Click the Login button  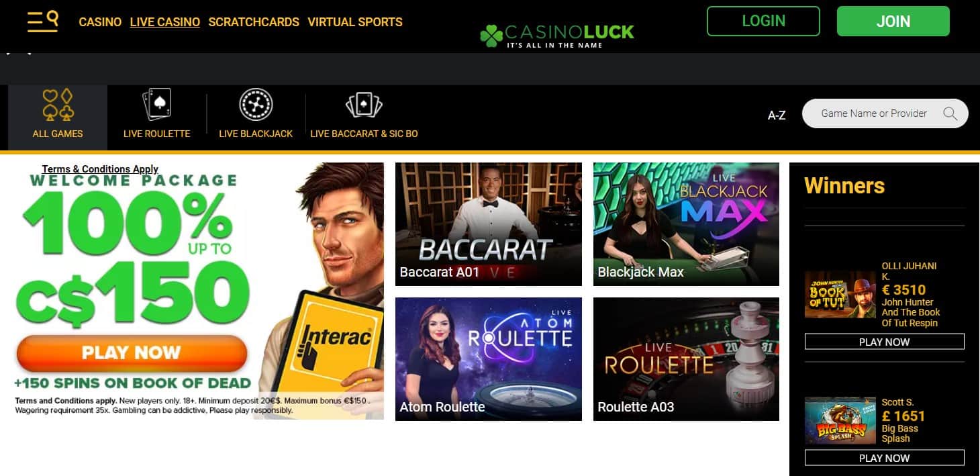(x=763, y=21)
